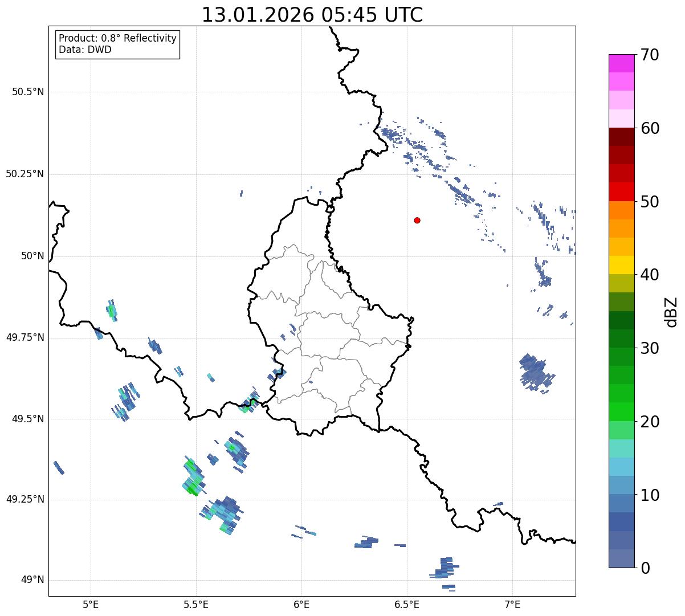Screen dimensions: 685x616
Task: Click the colorbar tick label 0
Action: pos(645,568)
